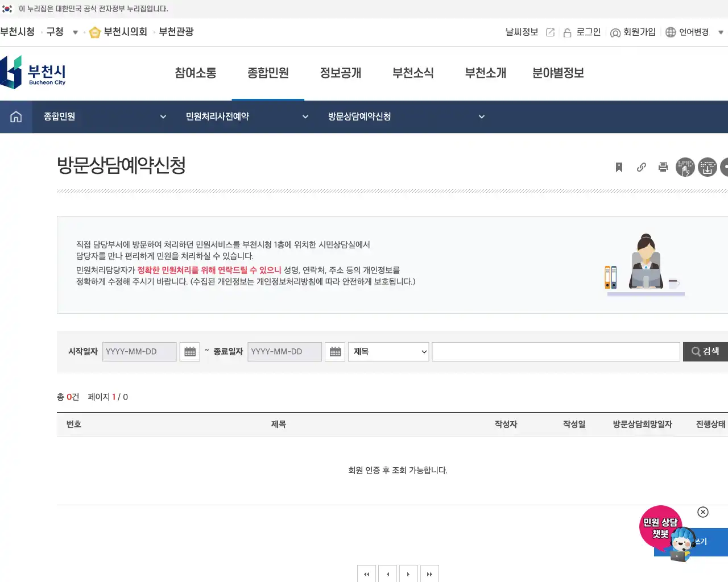The width and height of the screenshot is (728, 582).
Task: Click the 방문상담희망일자 column header
Action: 643,425
